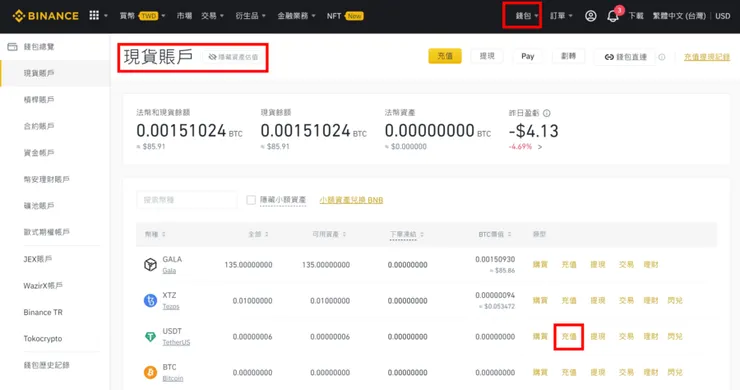This screenshot has width=740, height=390.
Task: Click 交易 in the BTC row
Action: tap(626, 373)
